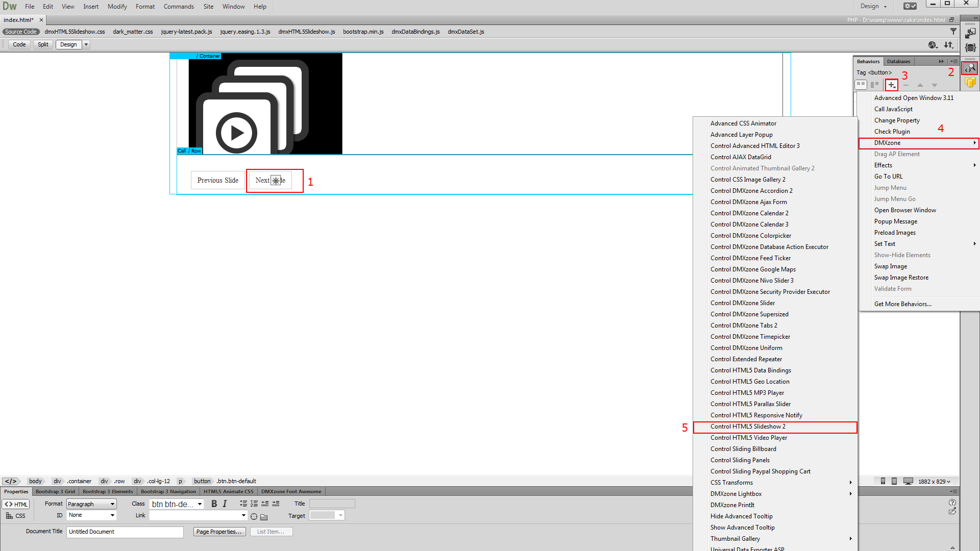Expand the Effects submenu
The width and height of the screenshot is (980, 551).
click(919, 165)
